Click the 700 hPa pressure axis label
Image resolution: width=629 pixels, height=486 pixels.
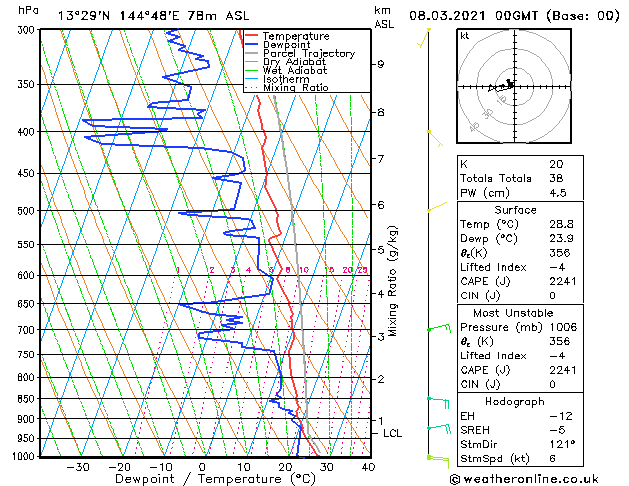tap(28, 330)
